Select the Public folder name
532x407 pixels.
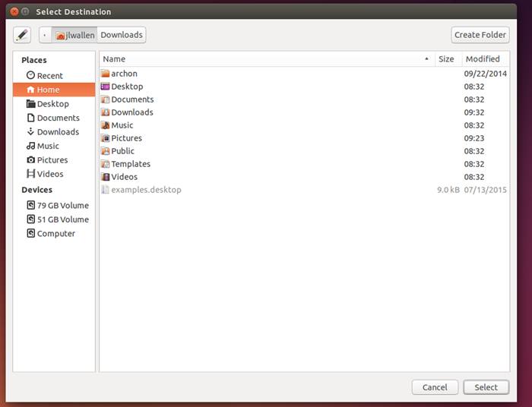point(122,151)
